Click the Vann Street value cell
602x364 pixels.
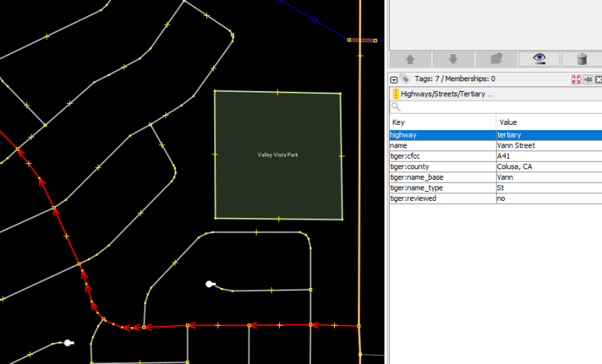pyautogui.click(x=549, y=146)
